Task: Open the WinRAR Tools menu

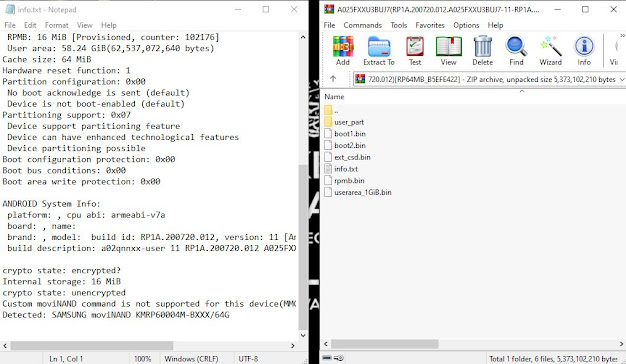Action: [x=398, y=25]
